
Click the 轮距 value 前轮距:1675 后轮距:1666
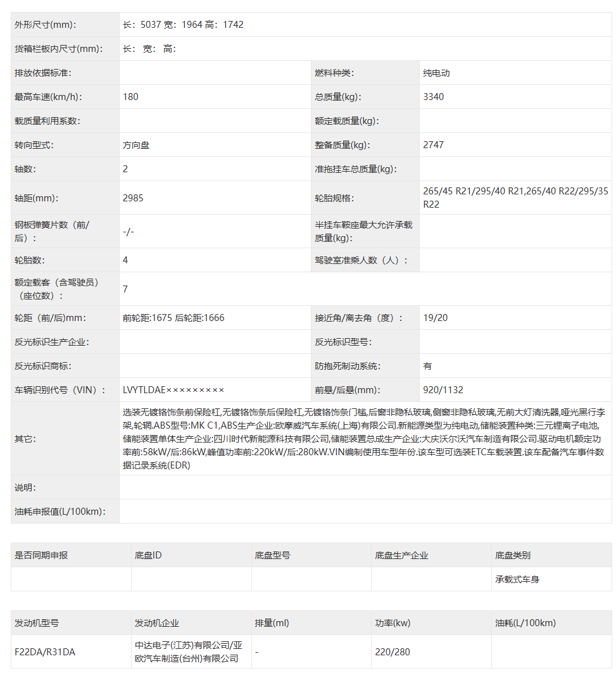173,318
